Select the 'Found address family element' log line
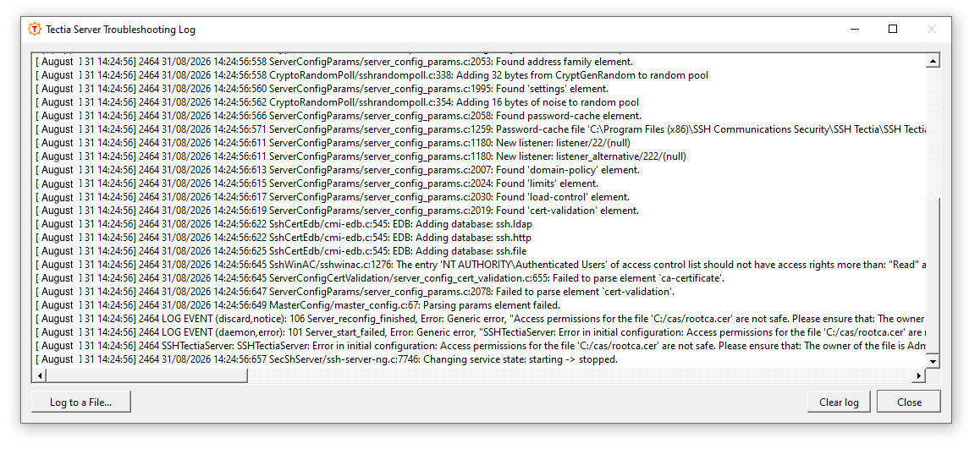This screenshot has height=449, width=980. pyautogui.click(x=333, y=61)
